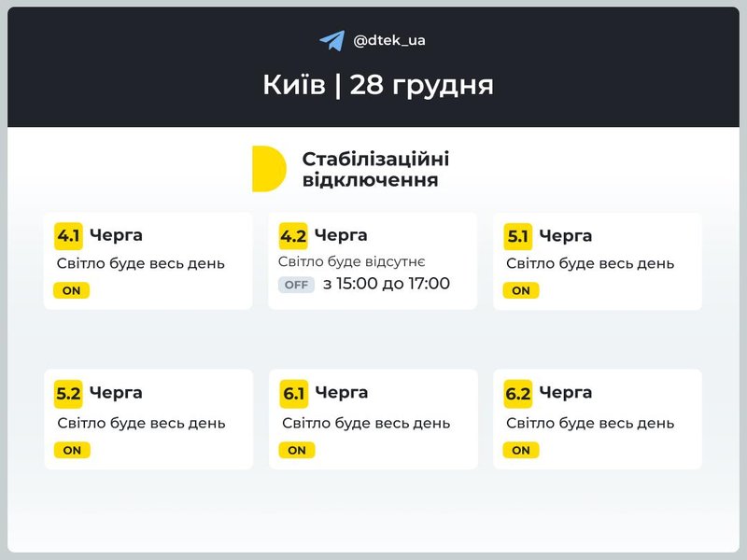
Task: Click the yellow half-circle DTEK logo
Action: pyautogui.click(x=268, y=169)
